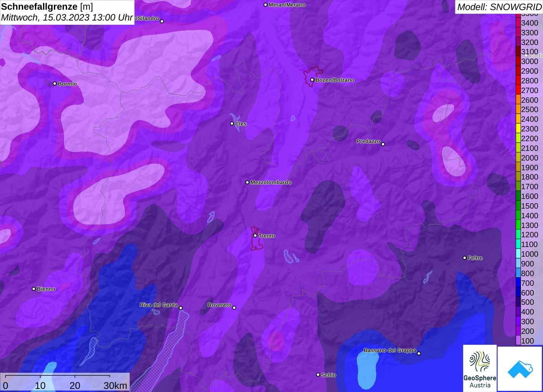The width and height of the screenshot is (543, 392).
Task: Click the 700 blue legend swatch
Action: pyautogui.click(x=518, y=283)
